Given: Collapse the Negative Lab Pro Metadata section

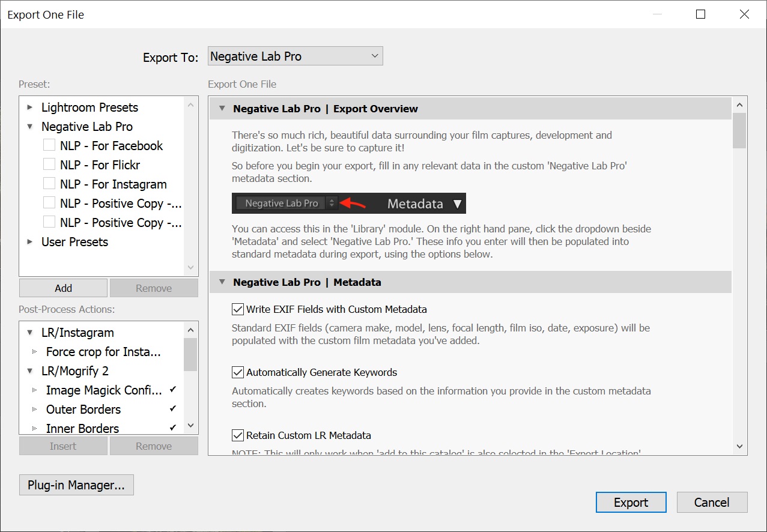Looking at the screenshot, I should 222,282.
